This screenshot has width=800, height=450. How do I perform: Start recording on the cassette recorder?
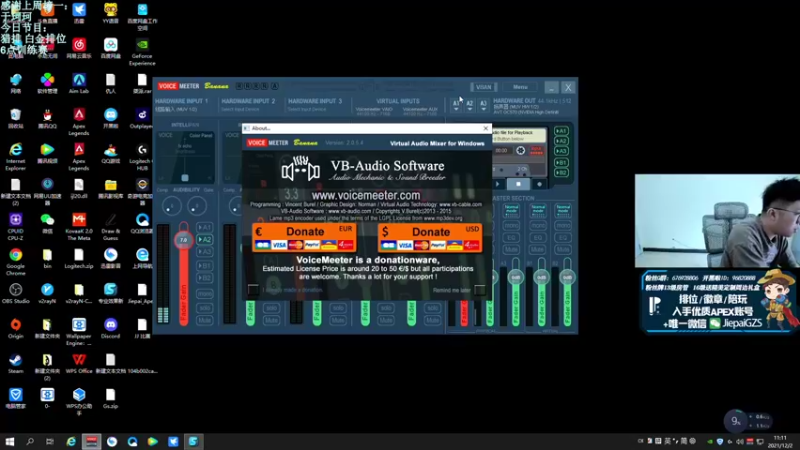[539, 184]
